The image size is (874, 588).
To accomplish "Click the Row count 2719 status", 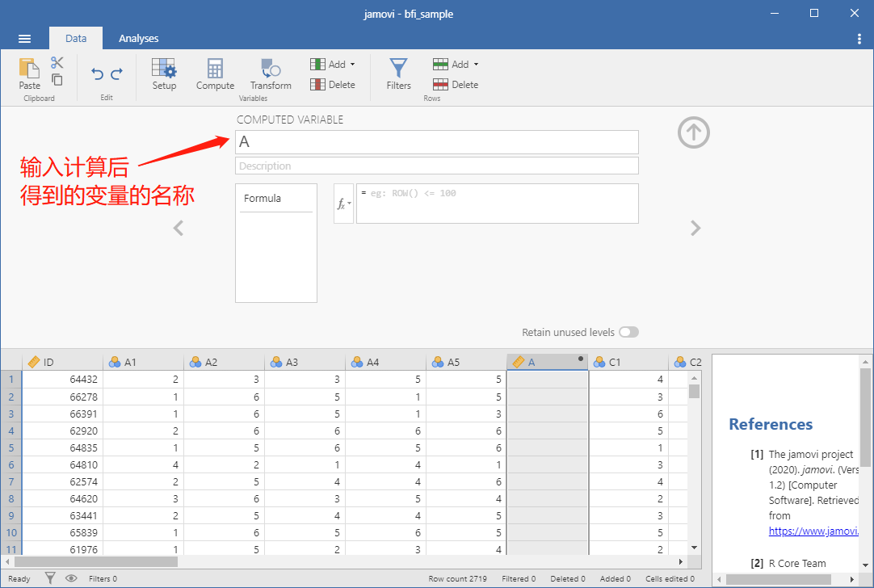I will (457, 578).
